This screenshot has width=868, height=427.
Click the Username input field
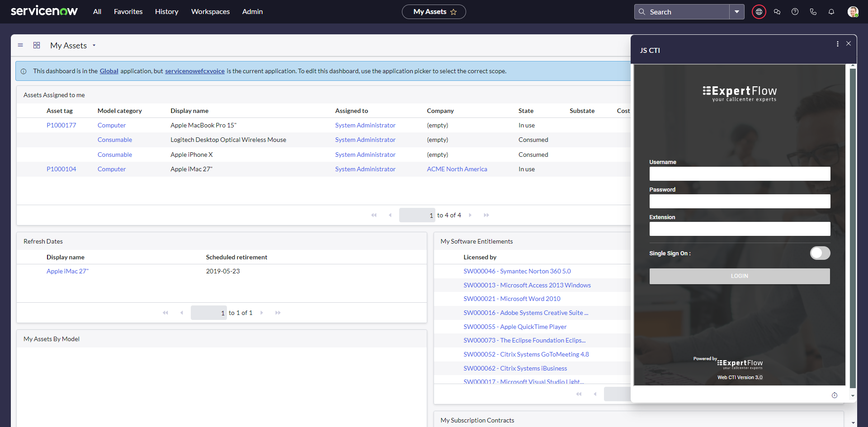click(x=740, y=174)
